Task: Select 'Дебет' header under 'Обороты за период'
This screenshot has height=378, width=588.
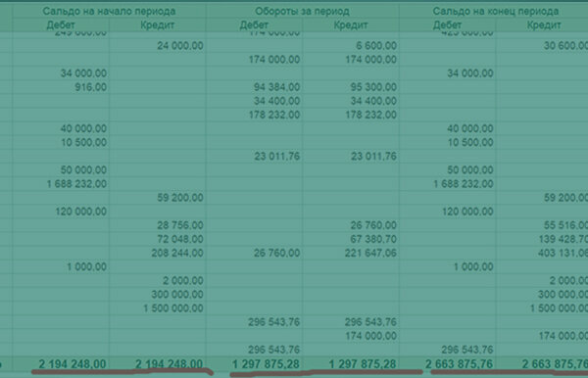Action: (254, 25)
